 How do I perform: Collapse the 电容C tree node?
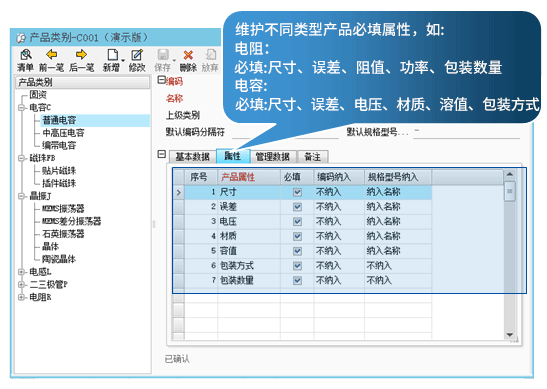(21, 107)
